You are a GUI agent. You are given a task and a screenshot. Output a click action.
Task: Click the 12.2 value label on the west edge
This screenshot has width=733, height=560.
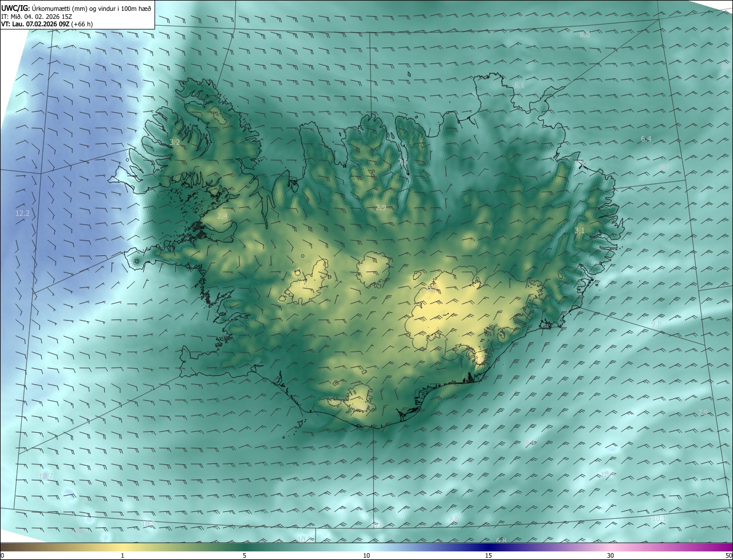pos(22,214)
